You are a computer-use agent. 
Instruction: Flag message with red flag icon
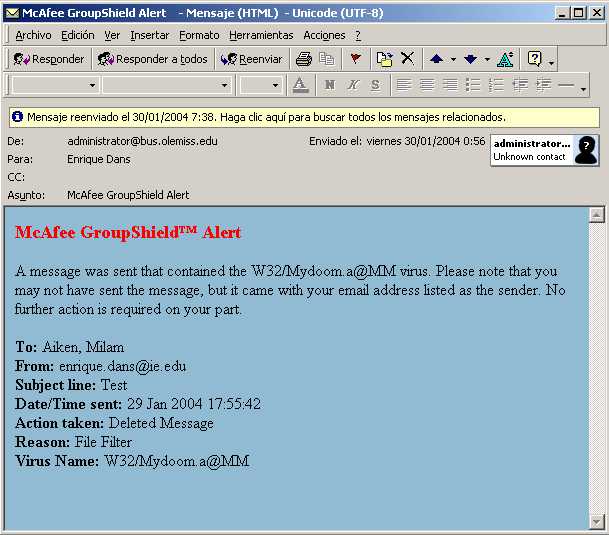pos(355,59)
